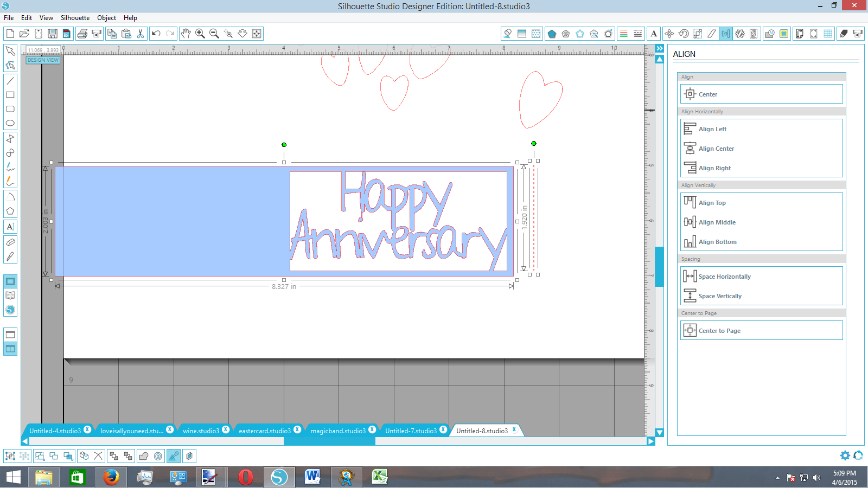Click Align Right
Image resolution: width=868 pixels, height=488 pixels.
762,168
